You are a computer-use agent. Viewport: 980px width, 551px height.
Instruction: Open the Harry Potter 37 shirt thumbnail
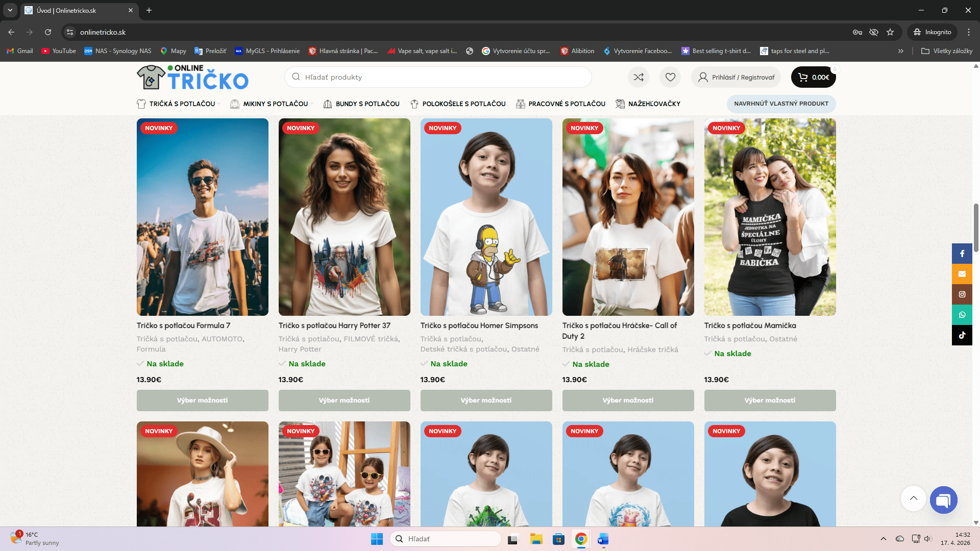click(x=344, y=217)
